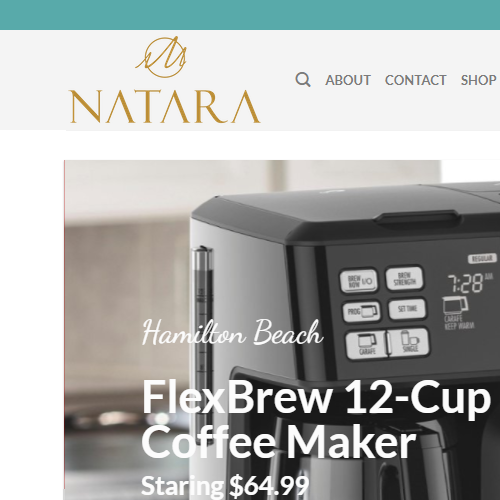Image resolution: width=500 pixels, height=500 pixels.
Task: Click the Set Time button on the machine
Action: pyautogui.click(x=407, y=309)
